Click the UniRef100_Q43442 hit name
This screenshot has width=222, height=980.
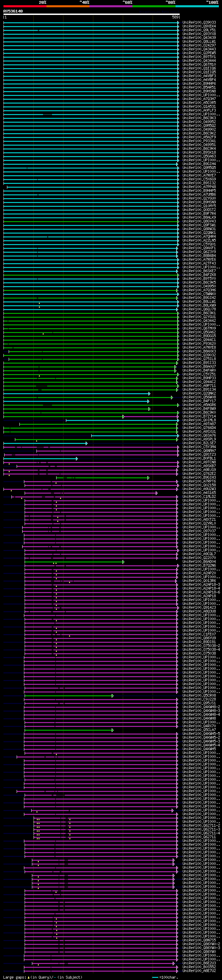point(199,321)
